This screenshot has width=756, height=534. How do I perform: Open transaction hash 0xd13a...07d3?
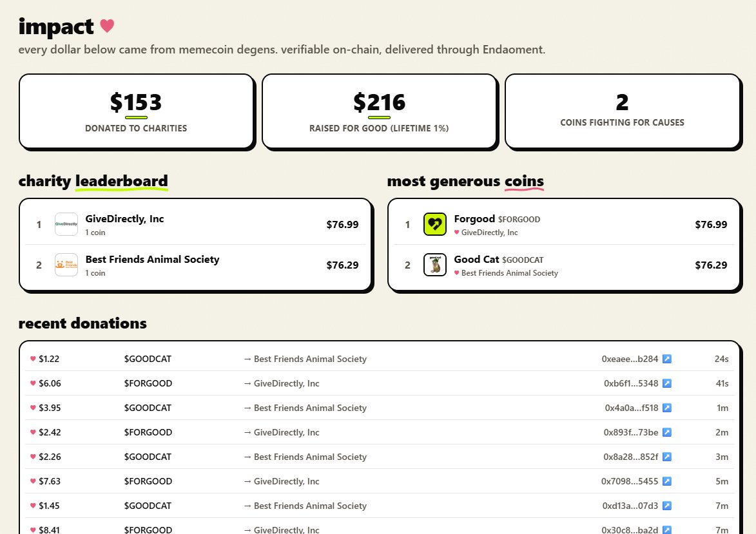pos(630,506)
